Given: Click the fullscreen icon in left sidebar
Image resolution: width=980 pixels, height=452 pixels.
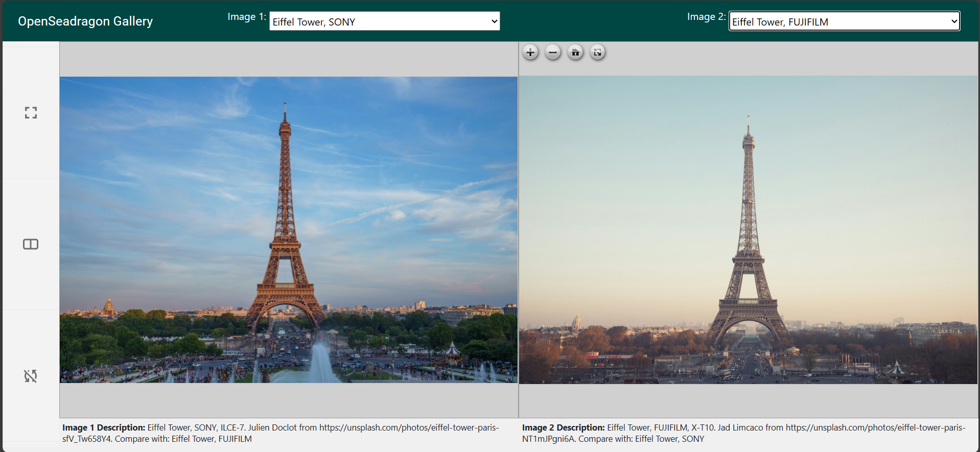Looking at the screenshot, I should click(31, 113).
